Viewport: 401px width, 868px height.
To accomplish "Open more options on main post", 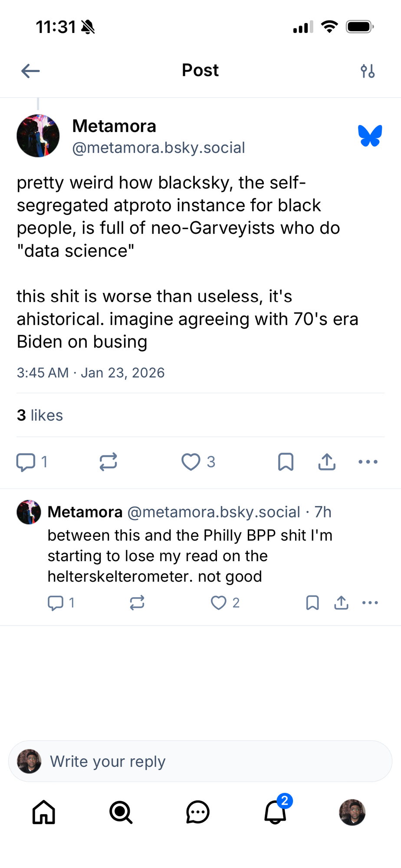I will [x=368, y=462].
